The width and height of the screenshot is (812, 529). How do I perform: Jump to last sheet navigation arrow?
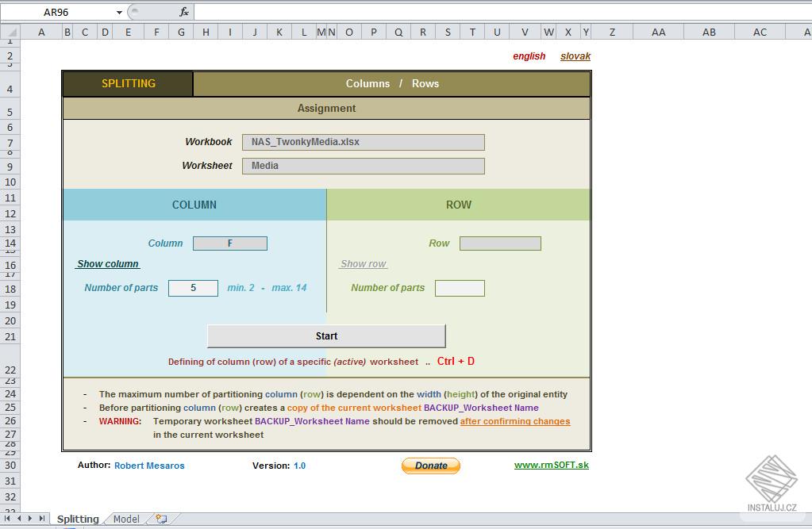pyautogui.click(x=42, y=519)
